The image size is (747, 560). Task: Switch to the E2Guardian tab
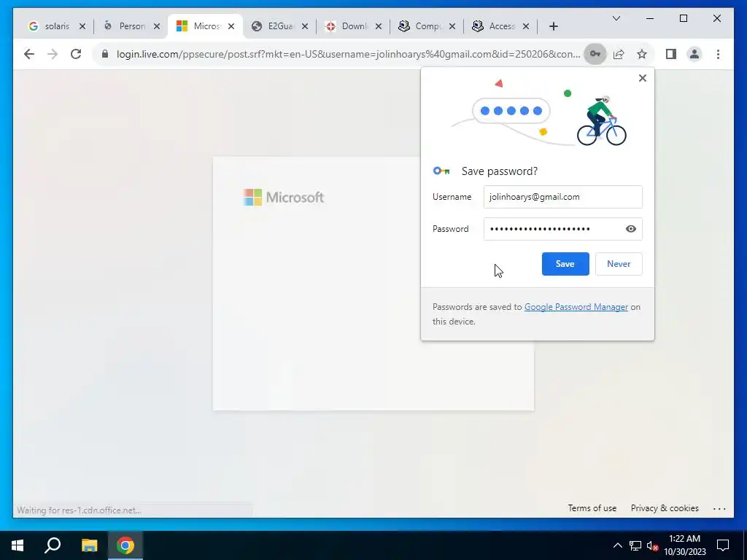click(x=279, y=26)
